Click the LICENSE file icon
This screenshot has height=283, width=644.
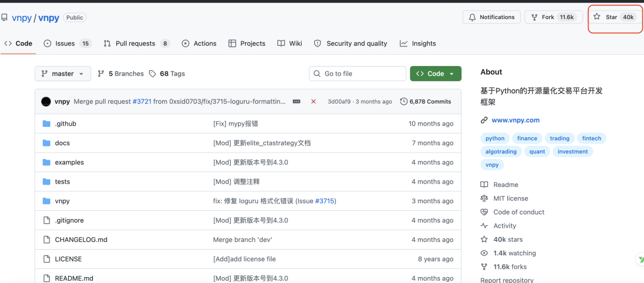click(47, 259)
